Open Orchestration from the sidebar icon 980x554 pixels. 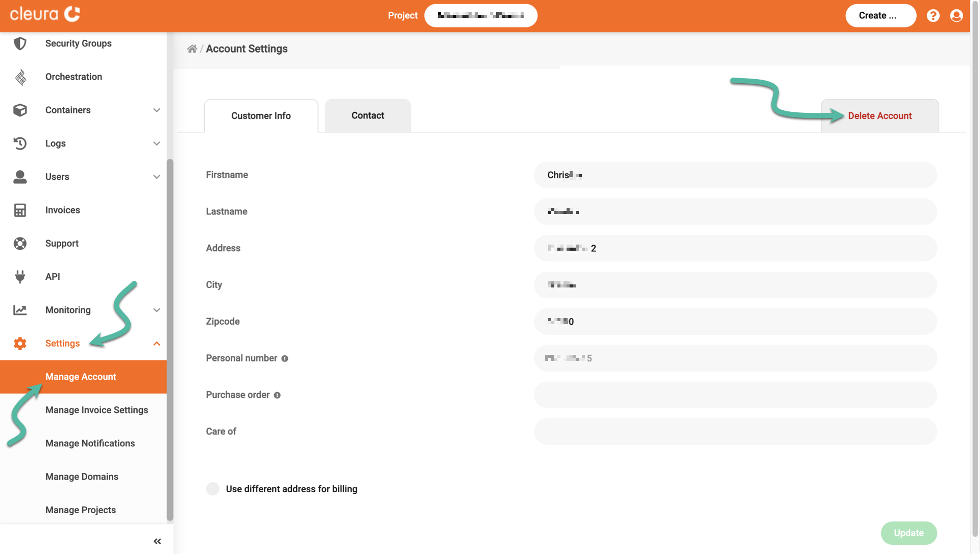click(20, 77)
